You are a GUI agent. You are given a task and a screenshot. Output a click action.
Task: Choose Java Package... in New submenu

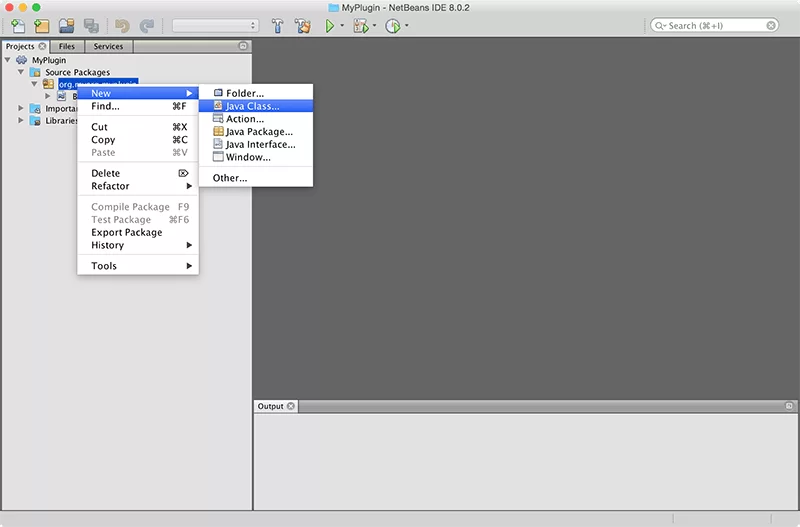[x=256, y=132]
